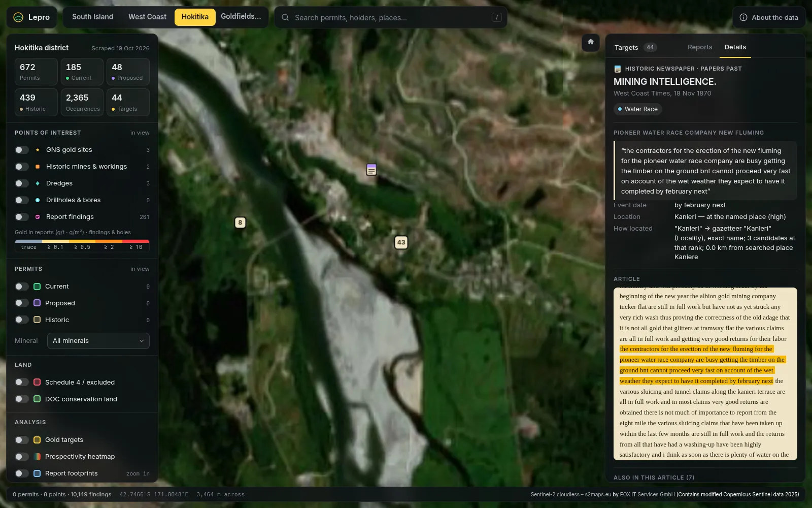Click the historic newspaper document icon

point(618,69)
